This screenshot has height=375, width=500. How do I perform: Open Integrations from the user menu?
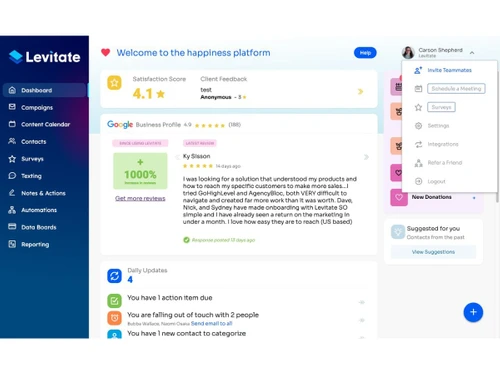[443, 144]
